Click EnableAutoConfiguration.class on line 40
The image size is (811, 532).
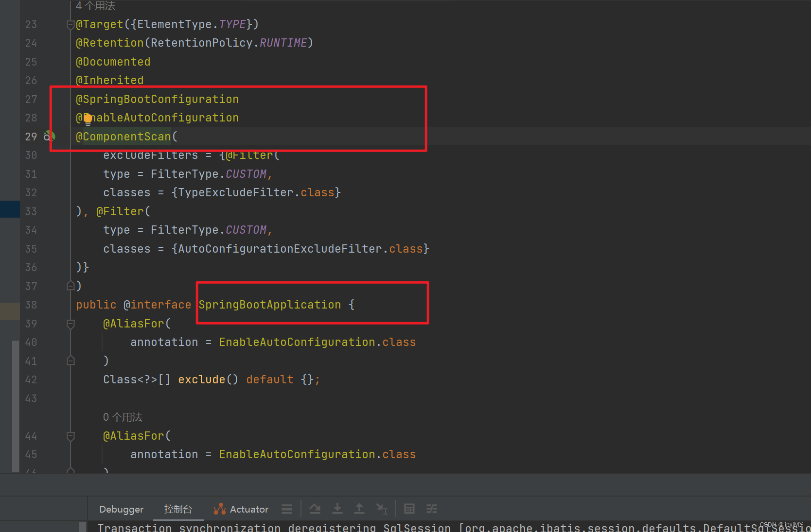pos(317,342)
